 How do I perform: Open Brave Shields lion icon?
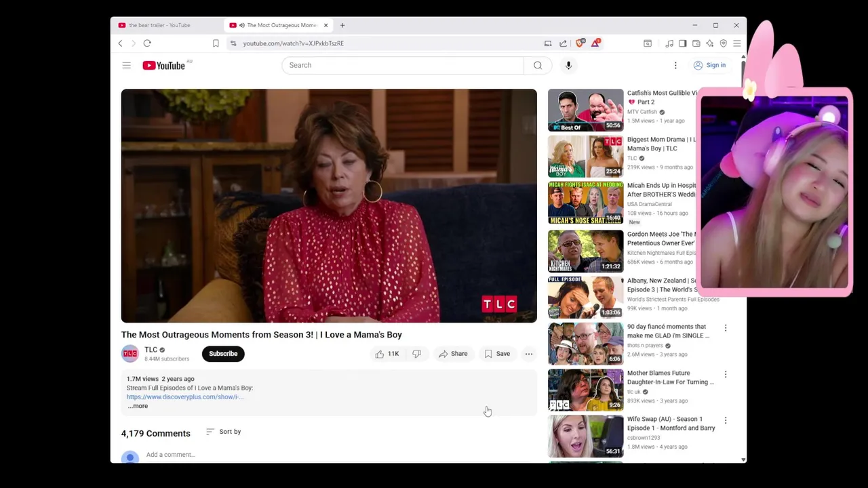tap(580, 43)
